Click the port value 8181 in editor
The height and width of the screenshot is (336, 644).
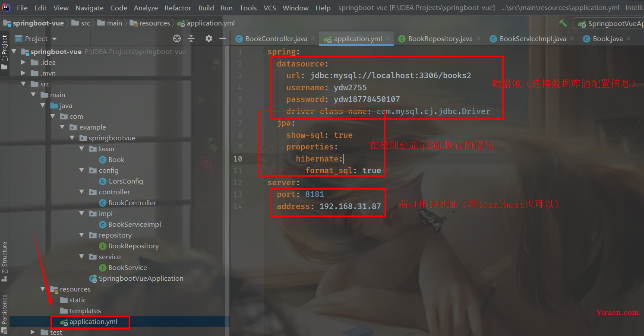[x=315, y=194]
